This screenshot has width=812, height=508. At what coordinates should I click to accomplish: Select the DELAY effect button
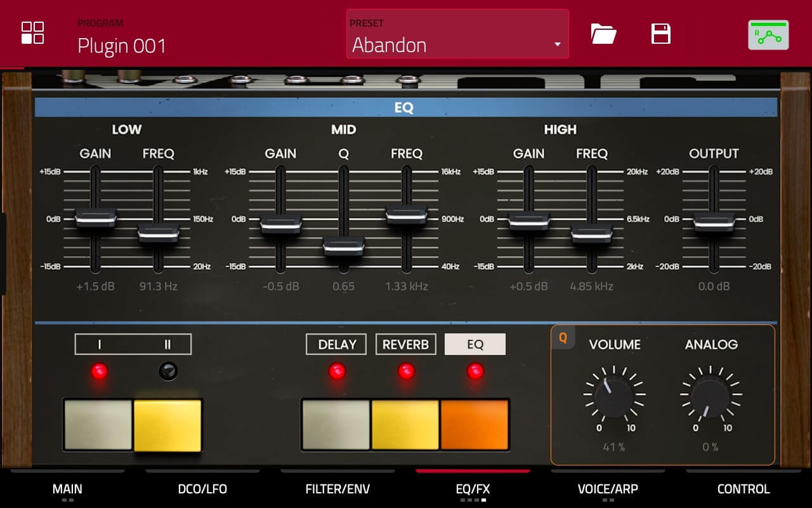(336, 344)
